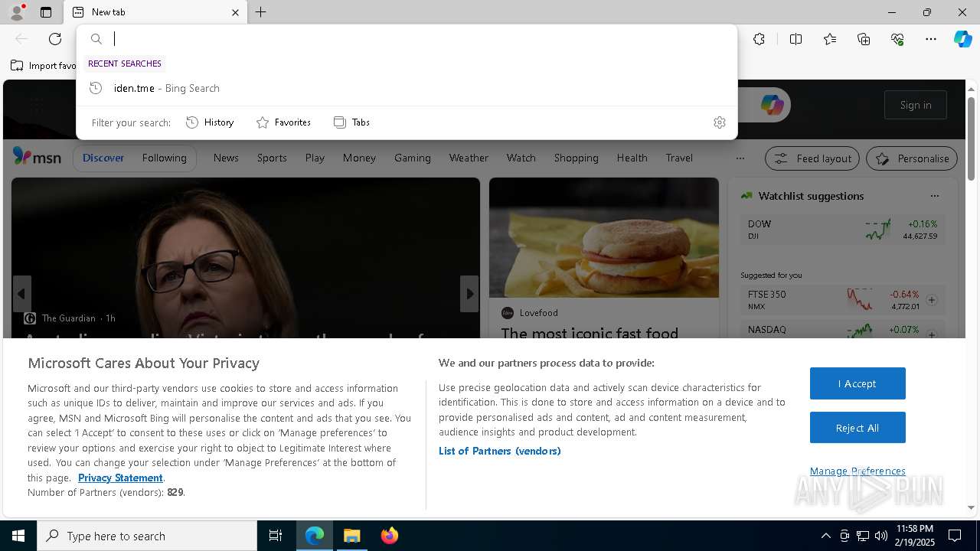Open the Extensions puzzle icon
This screenshot has height=551, width=980.
[x=759, y=39]
